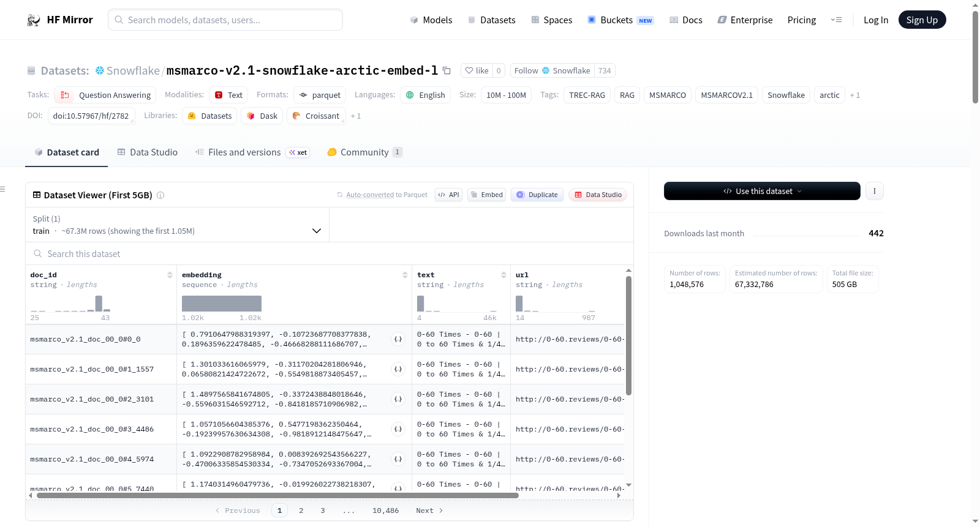Expand the embedding cell in the msmarco_v2.1_doc_00_0#1_1557 row
The width and height of the screenshot is (980, 527).
point(398,369)
